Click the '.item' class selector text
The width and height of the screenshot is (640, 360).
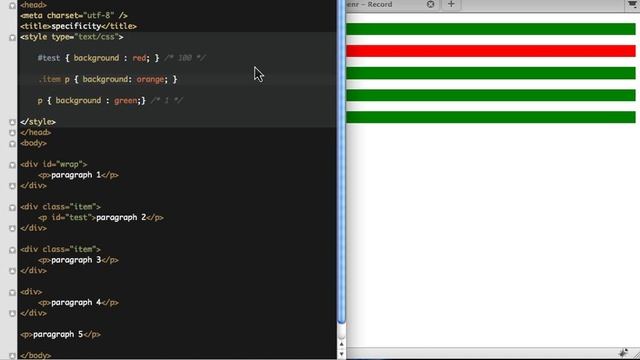(x=49, y=79)
